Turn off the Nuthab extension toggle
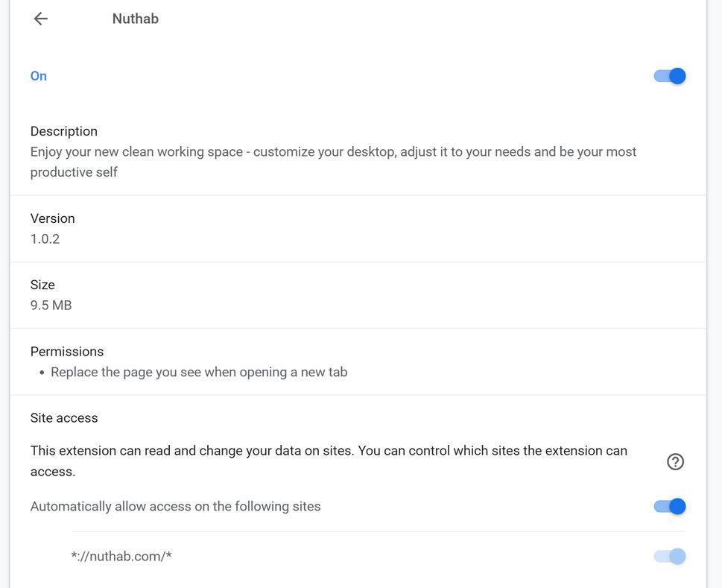Image resolution: width=722 pixels, height=588 pixels. (670, 76)
